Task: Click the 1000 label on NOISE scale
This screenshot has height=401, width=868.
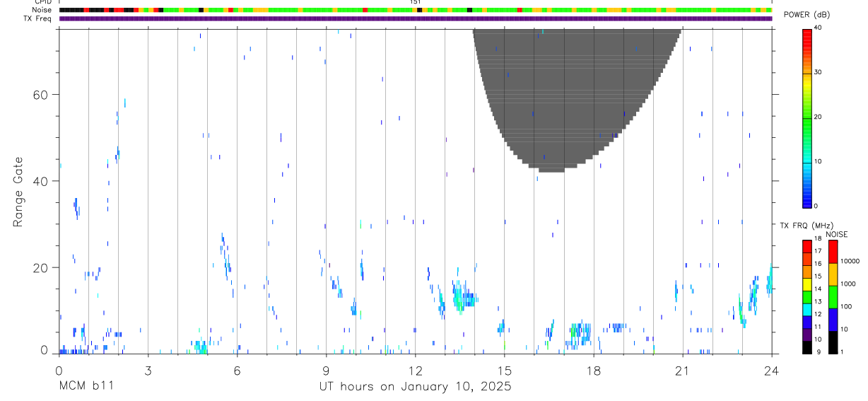Action: (848, 284)
